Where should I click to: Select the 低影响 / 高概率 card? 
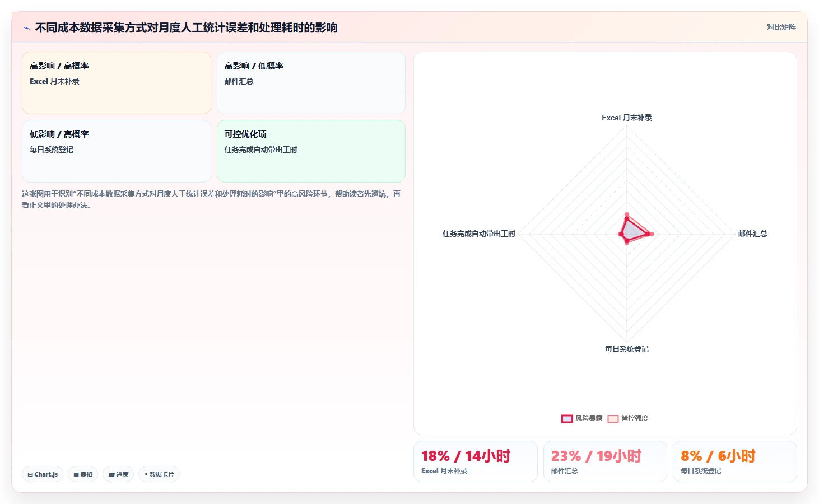[117, 151]
